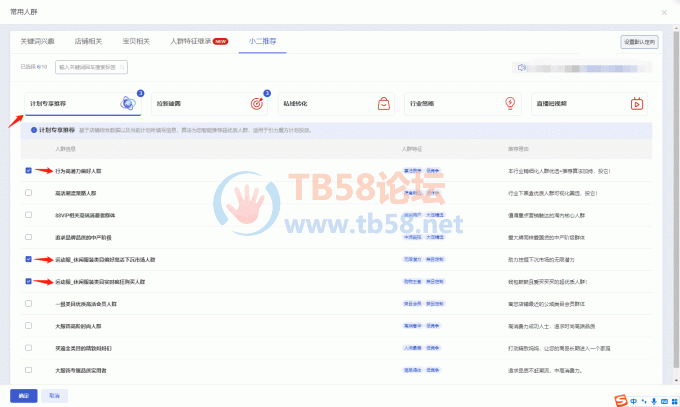The width and height of the screenshot is (680, 407).
Task: Uncheck the 运动服 下沉市场人群 checkbox
Action: [x=29, y=259]
